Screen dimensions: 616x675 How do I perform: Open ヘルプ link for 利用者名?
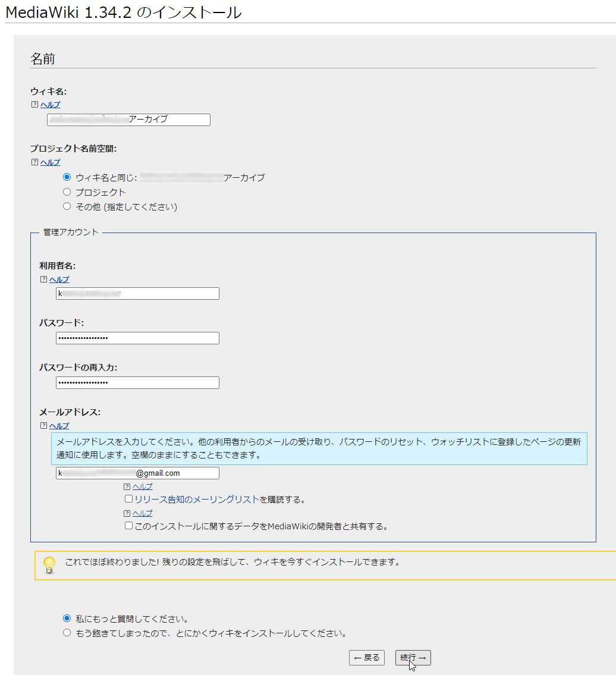(x=59, y=280)
